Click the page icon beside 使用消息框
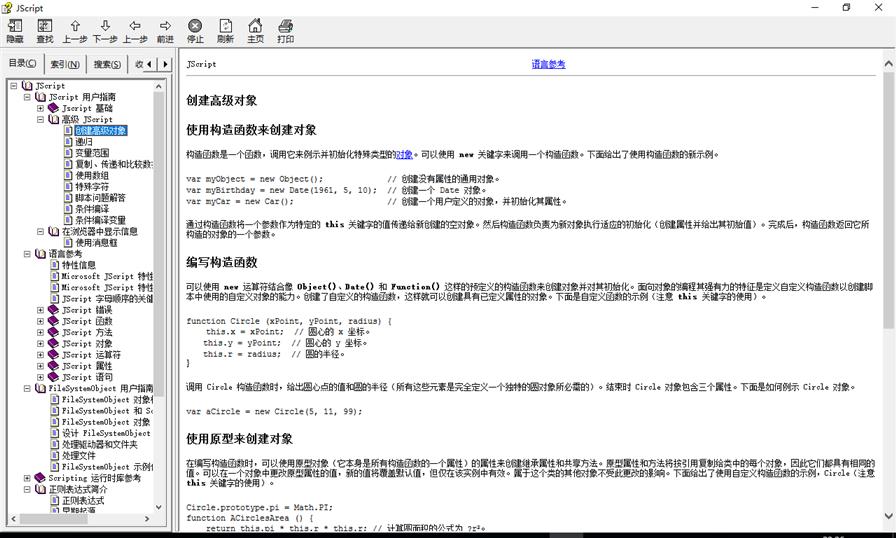Screen dimensions: 896x538 coord(68,243)
